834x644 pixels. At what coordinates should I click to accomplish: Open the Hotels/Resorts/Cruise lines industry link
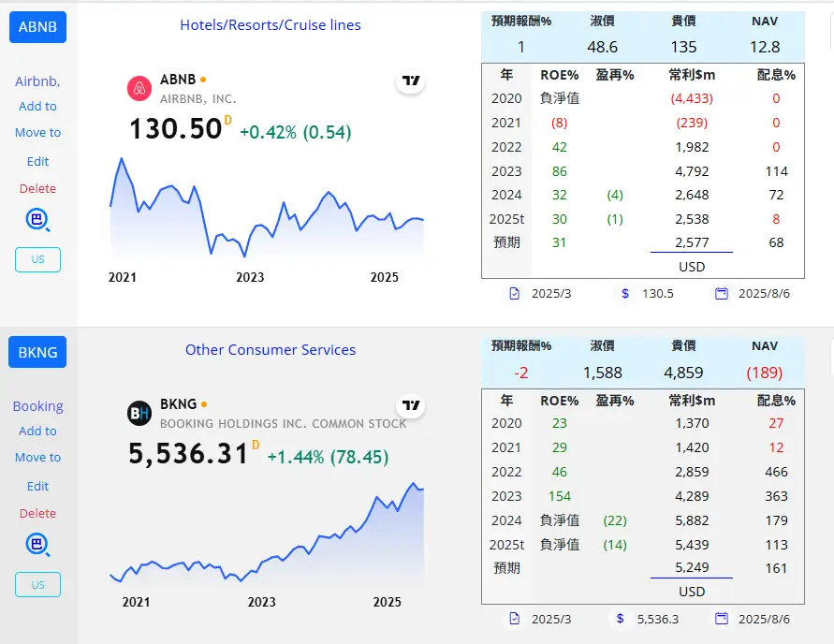[271, 25]
